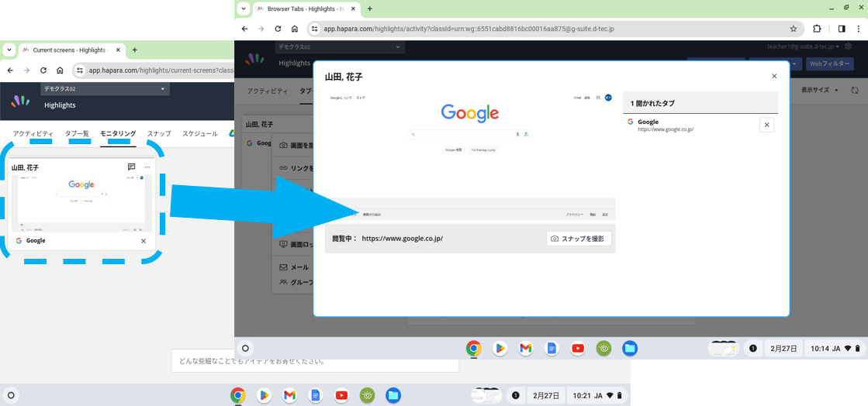Open new tab in left browser window
The height and width of the screenshot is (406, 868).
click(x=134, y=50)
